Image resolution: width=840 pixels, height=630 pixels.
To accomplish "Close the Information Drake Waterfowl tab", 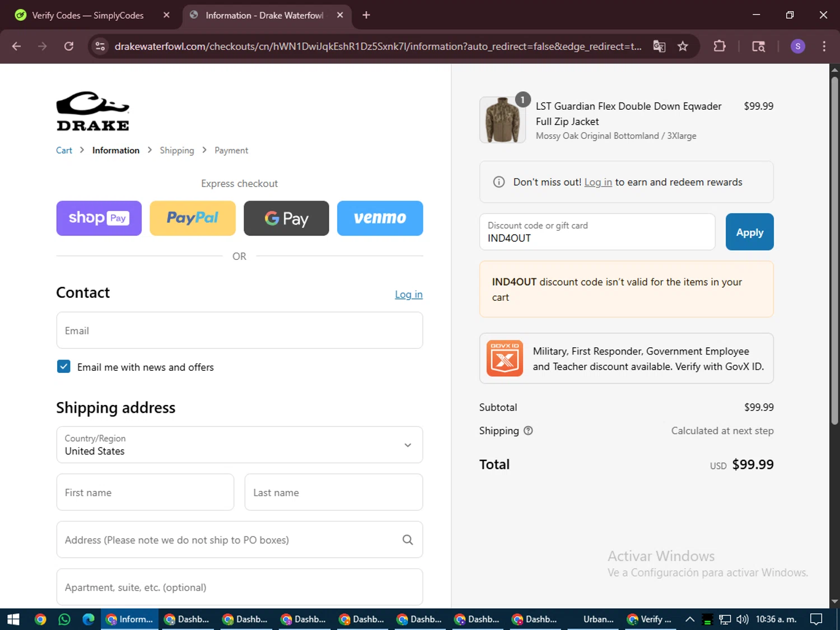I will tap(340, 15).
